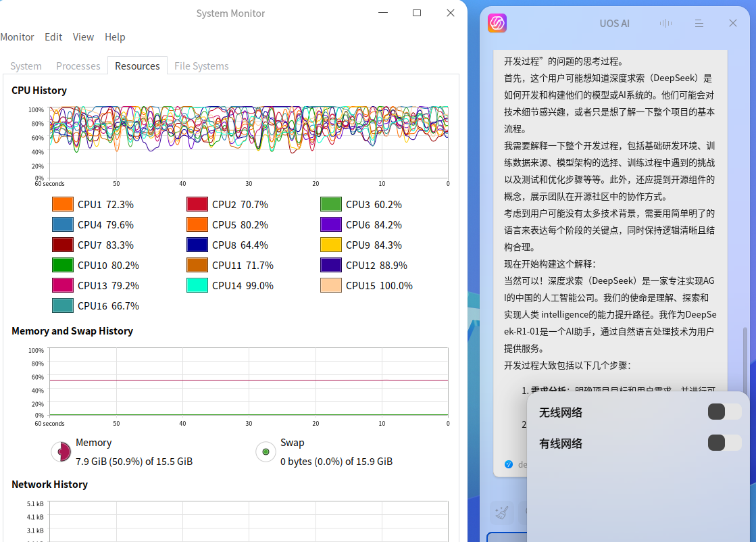This screenshot has height=542, width=756.
Task: Toggle the 无线网络 wireless switch
Action: click(x=725, y=412)
